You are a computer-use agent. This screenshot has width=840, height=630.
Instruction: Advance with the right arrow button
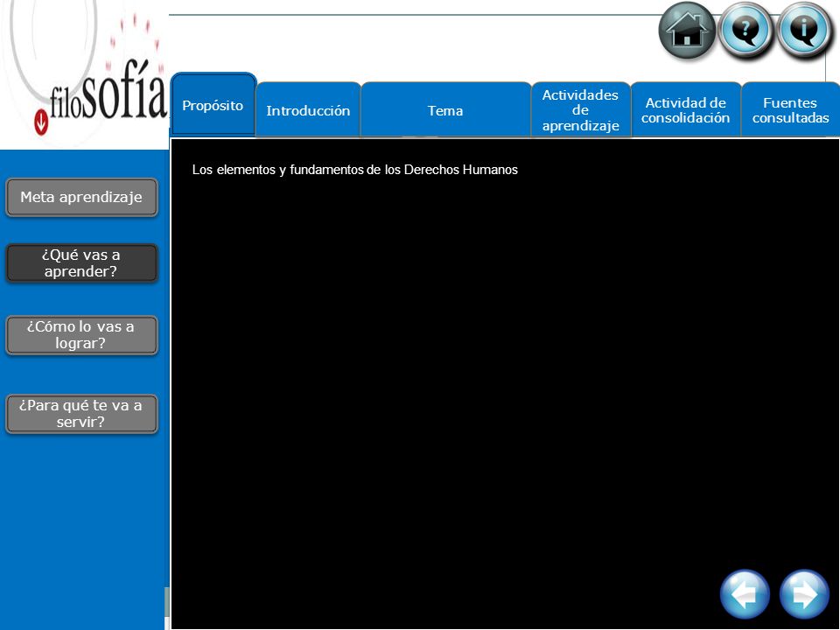[x=804, y=594]
